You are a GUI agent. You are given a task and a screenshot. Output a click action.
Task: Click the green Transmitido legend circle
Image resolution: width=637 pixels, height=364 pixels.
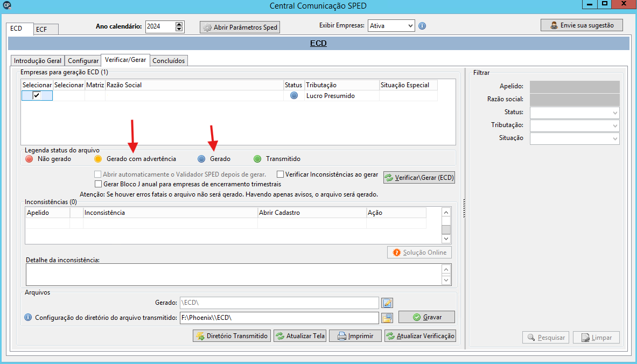pos(257,159)
